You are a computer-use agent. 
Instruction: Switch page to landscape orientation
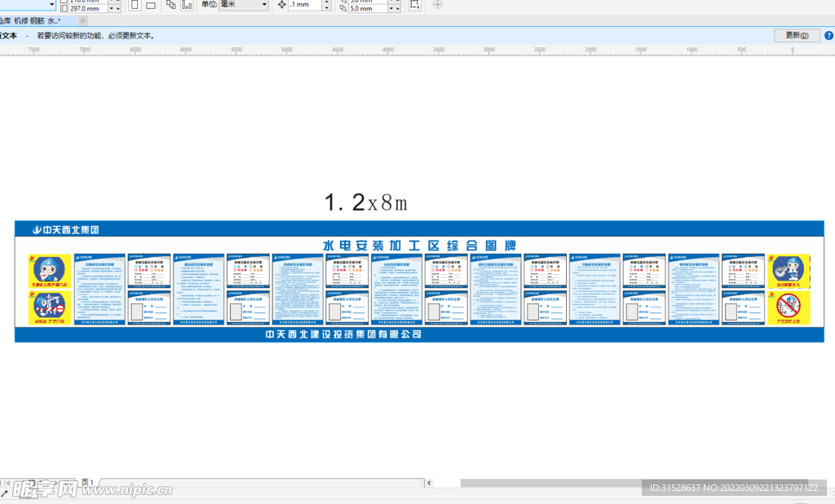pos(151,5)
